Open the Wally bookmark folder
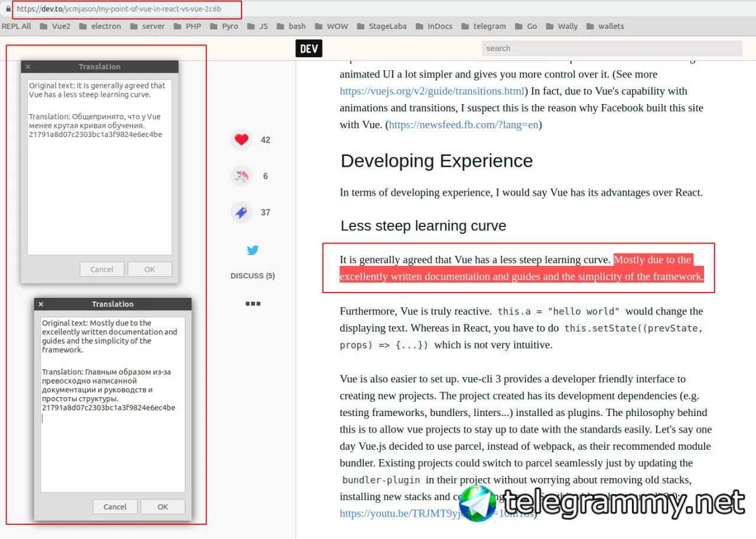756x539 pixels. coord(562,26)
